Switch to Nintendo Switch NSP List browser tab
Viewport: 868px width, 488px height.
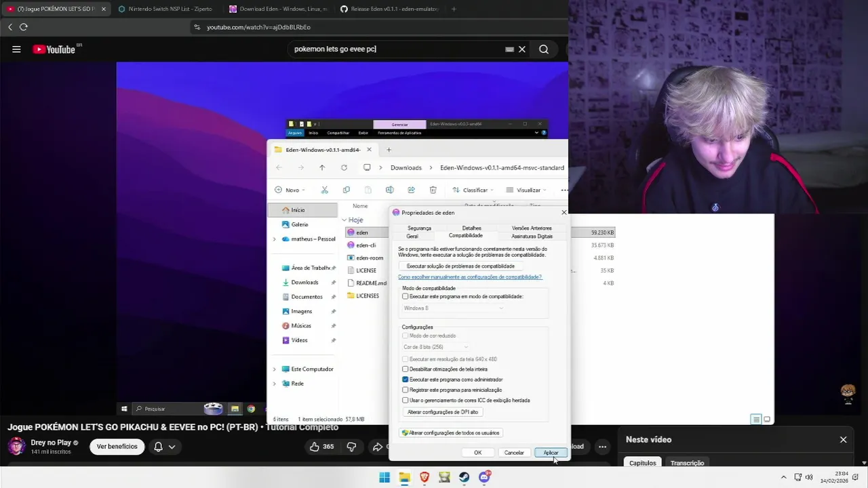coord(165,9)
